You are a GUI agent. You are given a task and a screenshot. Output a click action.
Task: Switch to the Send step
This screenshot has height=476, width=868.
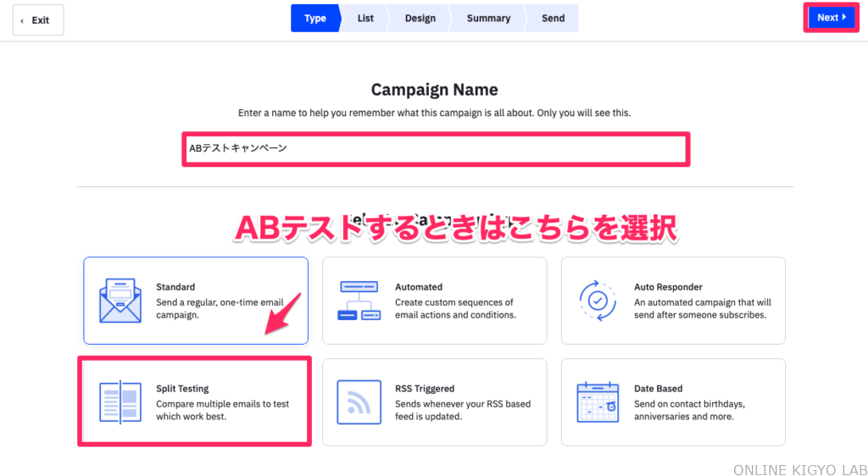553,19
